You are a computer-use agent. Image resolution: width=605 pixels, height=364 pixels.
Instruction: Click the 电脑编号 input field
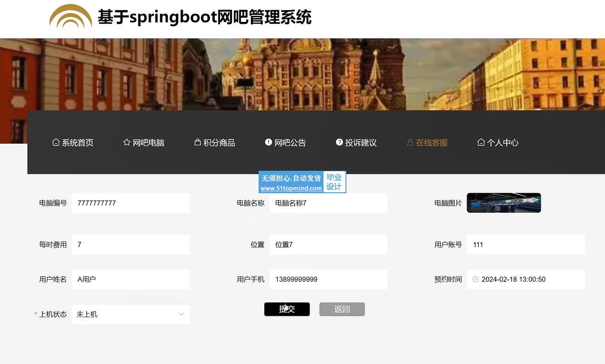click(131, 203)
